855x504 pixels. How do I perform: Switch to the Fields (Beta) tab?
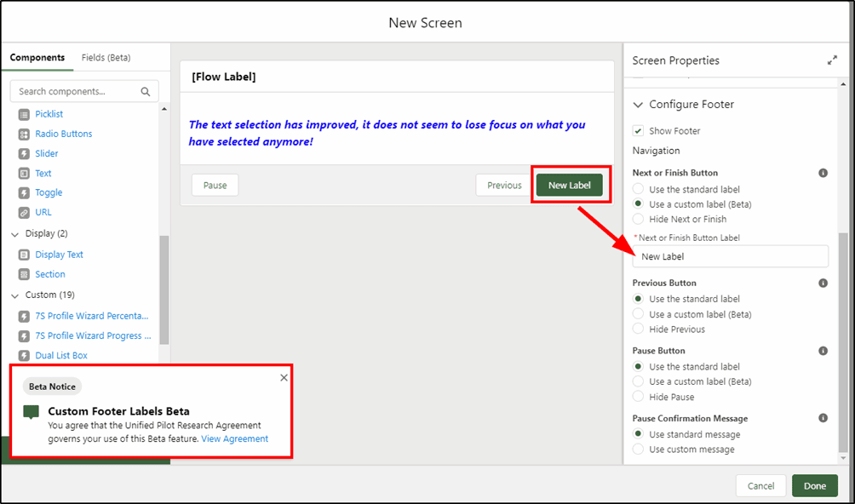pyautogui.click(x=106, y=58)
